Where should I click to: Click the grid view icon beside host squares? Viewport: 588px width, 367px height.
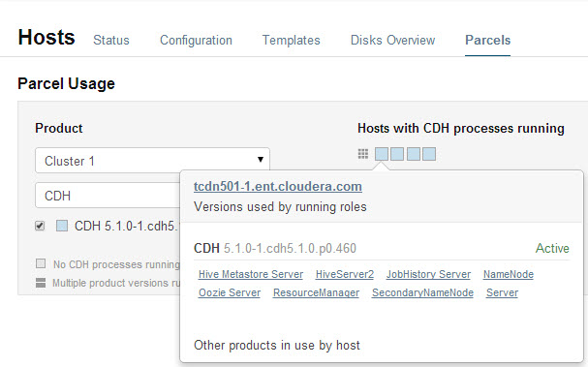point(362,154)
